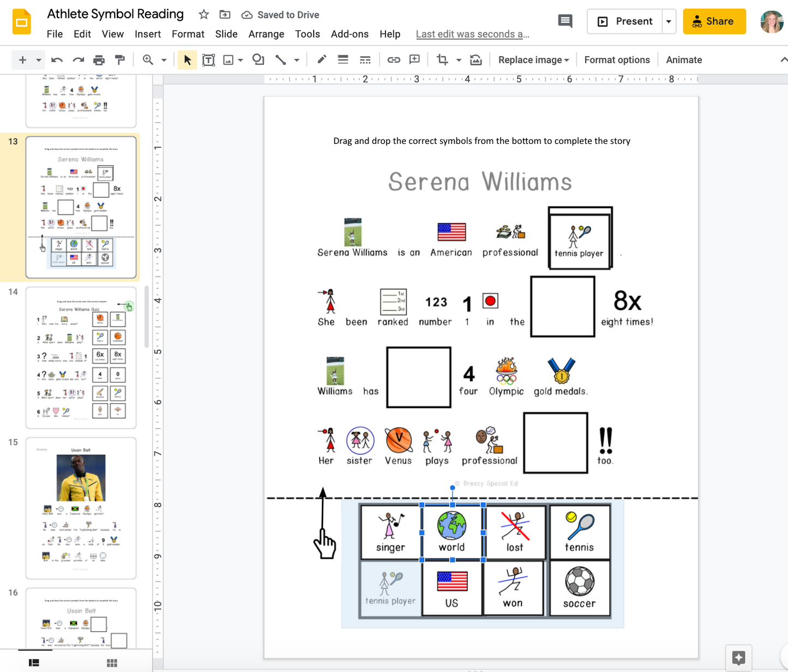The width and height of the screenshot is (788, 672).
Task: Click the border color pencil icon
Action: click(x=322, y=60)
